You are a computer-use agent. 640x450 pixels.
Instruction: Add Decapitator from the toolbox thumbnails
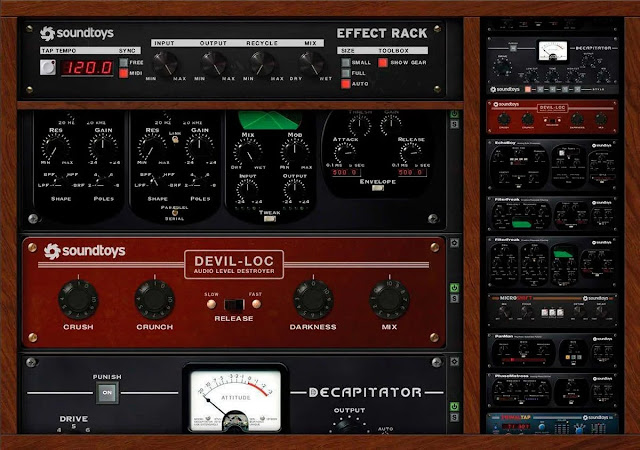[552, 65]
